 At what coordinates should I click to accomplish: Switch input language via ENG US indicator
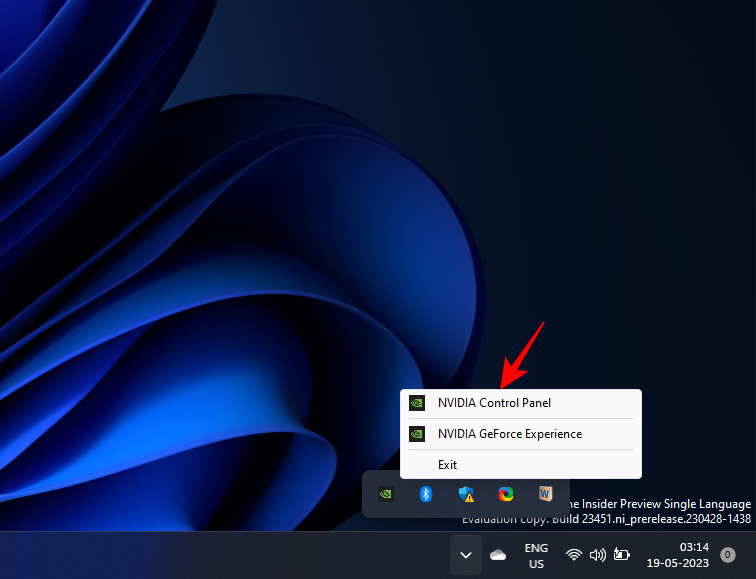click(x=536, y=555)
